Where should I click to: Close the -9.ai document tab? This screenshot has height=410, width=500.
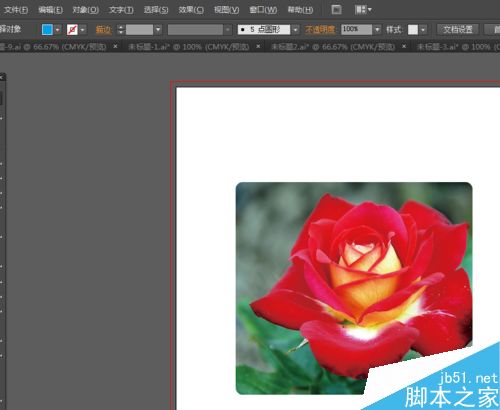[115, 46]
